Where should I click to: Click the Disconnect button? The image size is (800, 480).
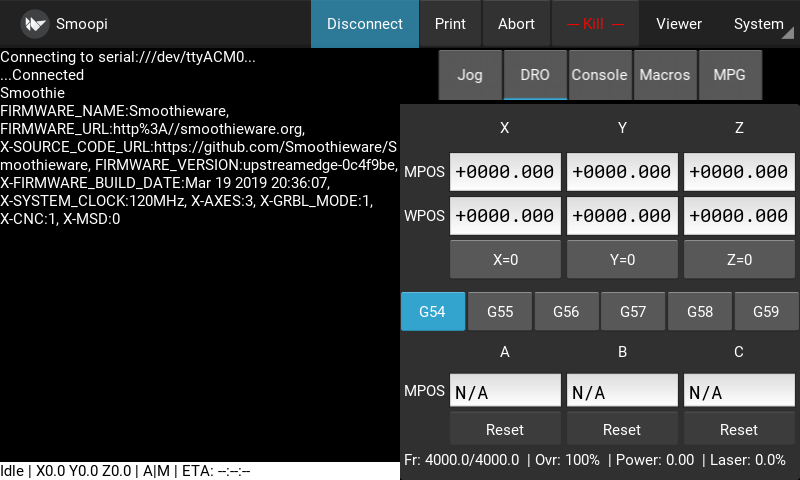(x=365, y=24)
